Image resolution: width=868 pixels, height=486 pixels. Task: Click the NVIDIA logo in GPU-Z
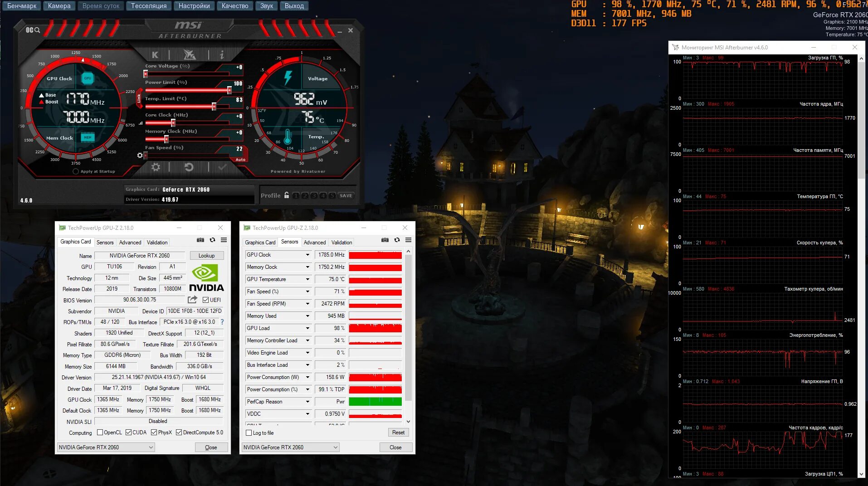206,278
